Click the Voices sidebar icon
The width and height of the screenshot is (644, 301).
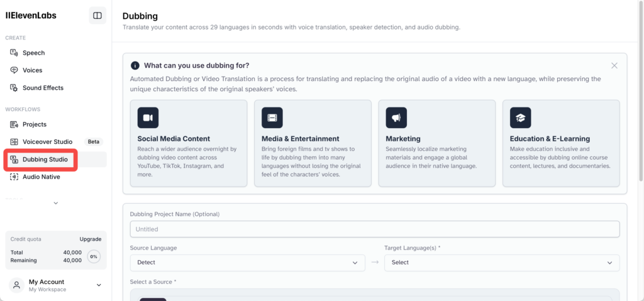pyautogui.click(x=14, y=70)
